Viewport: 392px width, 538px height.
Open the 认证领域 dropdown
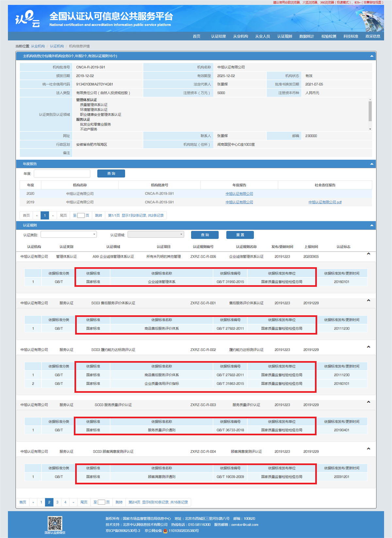[x=156, y=234]
